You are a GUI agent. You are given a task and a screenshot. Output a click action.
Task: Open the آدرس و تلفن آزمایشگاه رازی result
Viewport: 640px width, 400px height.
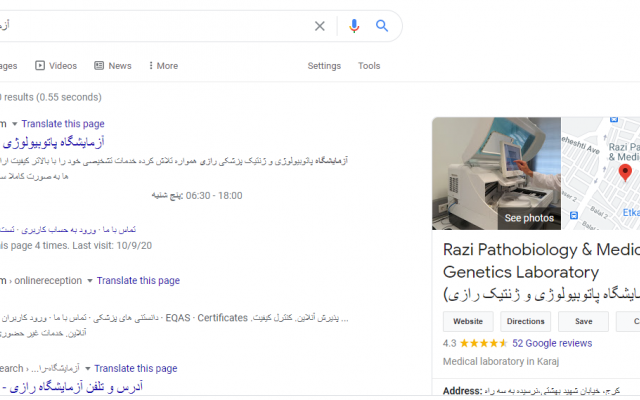(x=72, y=387)
